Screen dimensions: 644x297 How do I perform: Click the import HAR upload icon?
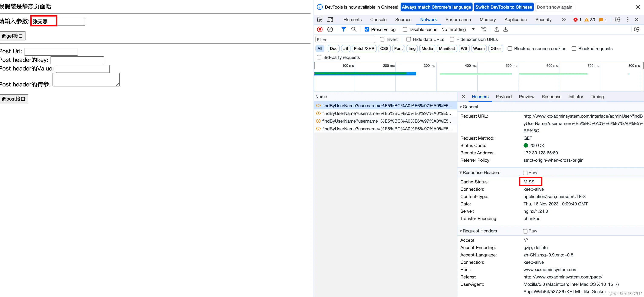(496, 30)
